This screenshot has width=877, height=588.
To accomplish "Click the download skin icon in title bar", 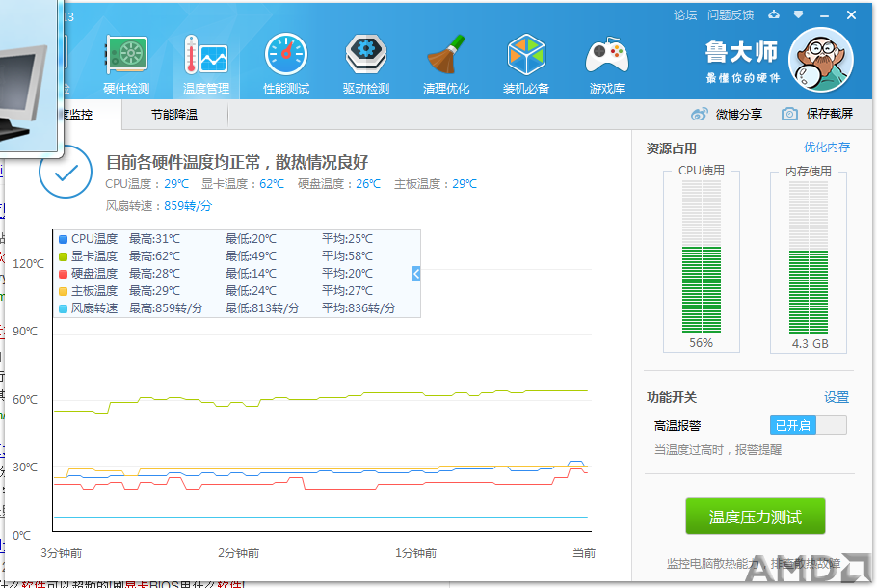I will (774, 14).
